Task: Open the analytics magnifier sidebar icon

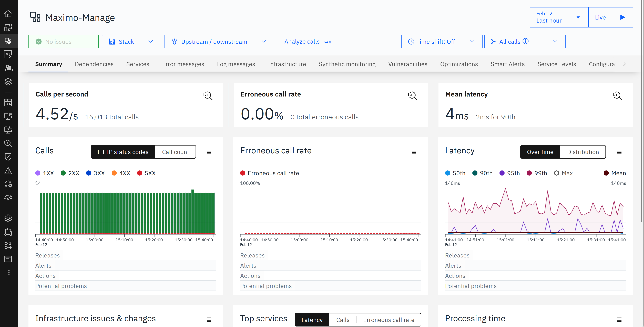Action: (x=8, y=143)
